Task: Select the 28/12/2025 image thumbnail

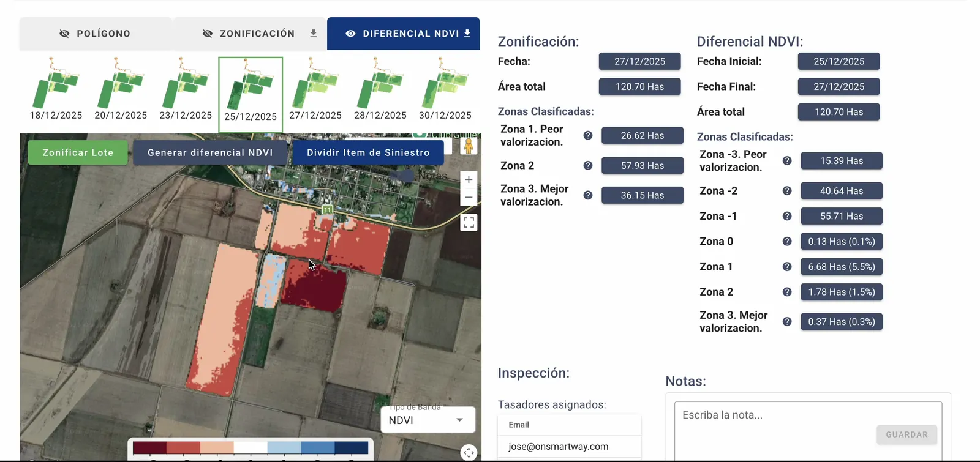Action: (x=380, y=89)
